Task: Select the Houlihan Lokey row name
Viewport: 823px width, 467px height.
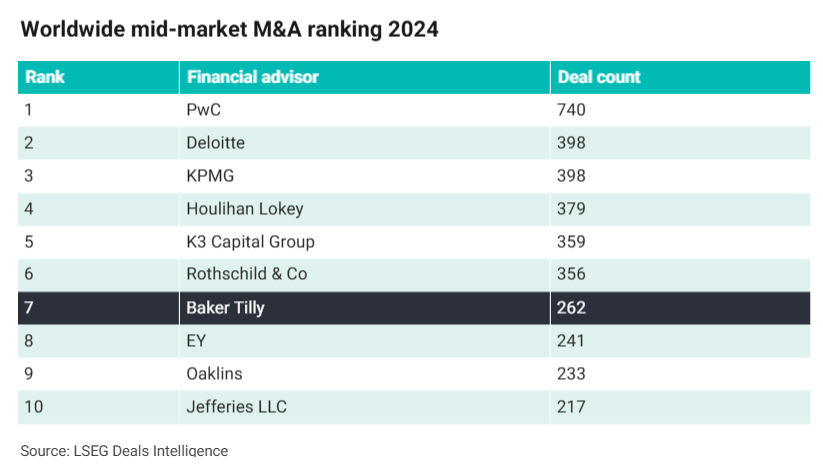Action: pos(244,209)
